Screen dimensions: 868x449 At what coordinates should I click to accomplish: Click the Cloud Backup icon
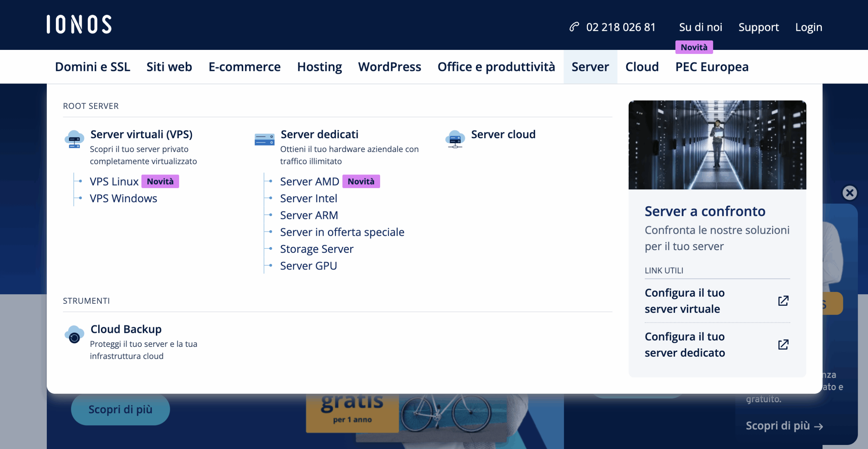click(74, 335)
